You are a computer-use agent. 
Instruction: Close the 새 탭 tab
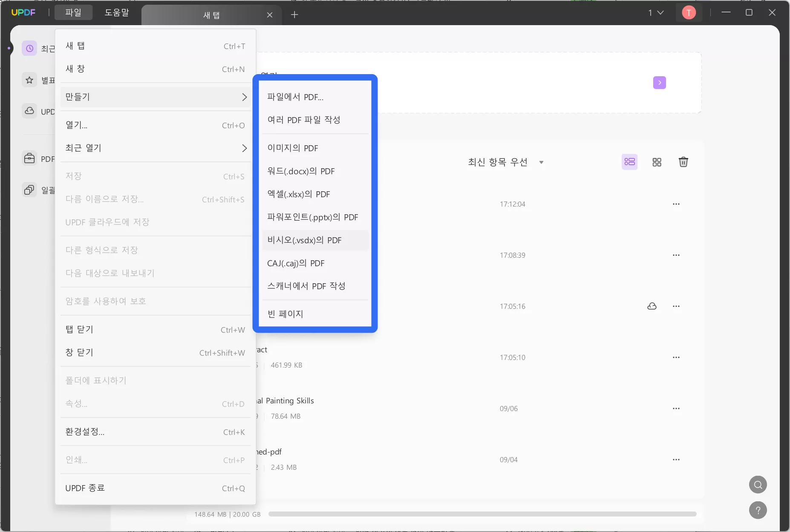[270, 15]
